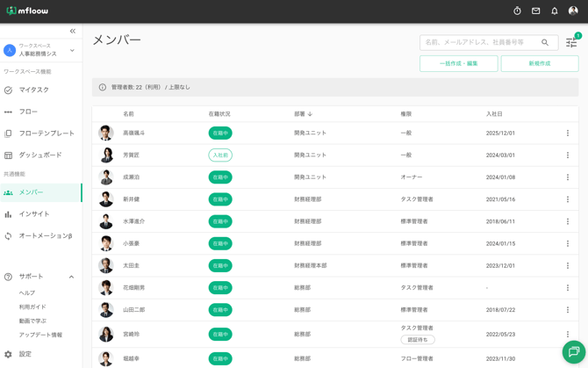Click name 山田二郎

pyautogui.click(x=134, y=310)
